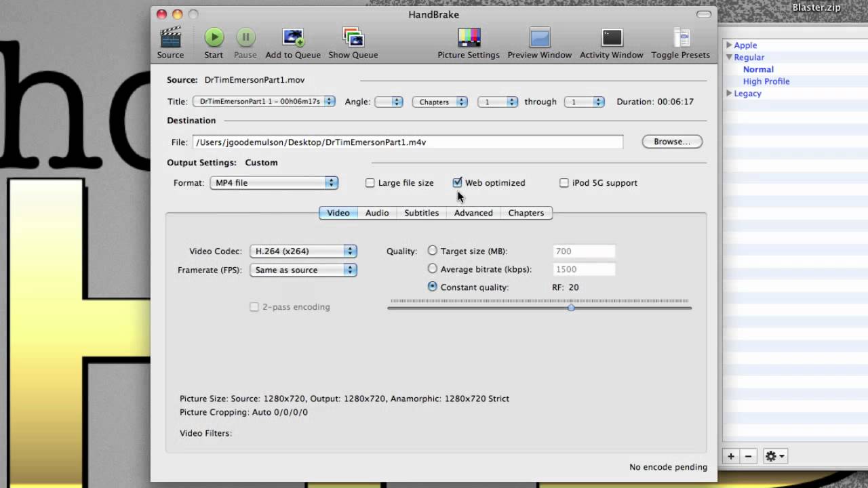Click the Target size 700 field
Viewport: 868px width, 488px height.
(x=584, y=251)
